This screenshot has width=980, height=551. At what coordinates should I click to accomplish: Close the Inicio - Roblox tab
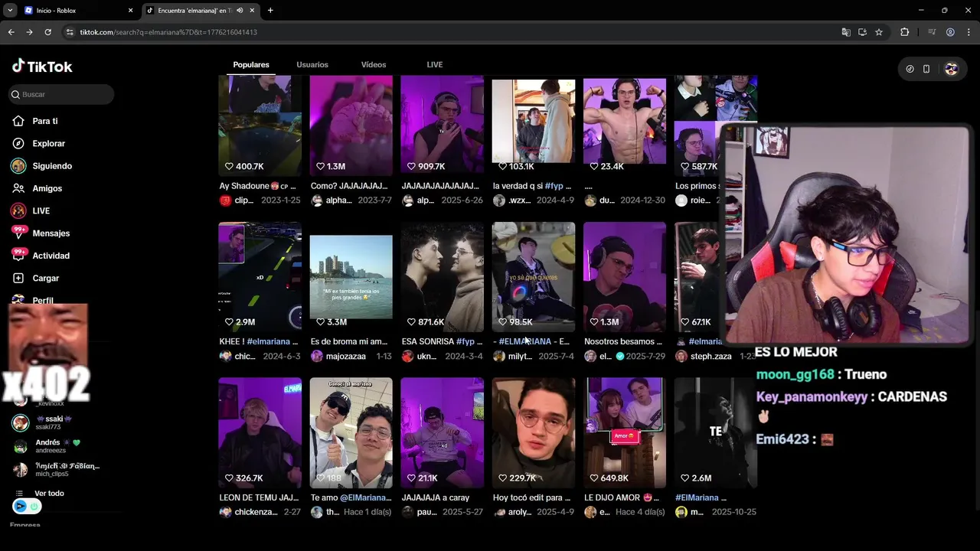[x=130, y=11]
